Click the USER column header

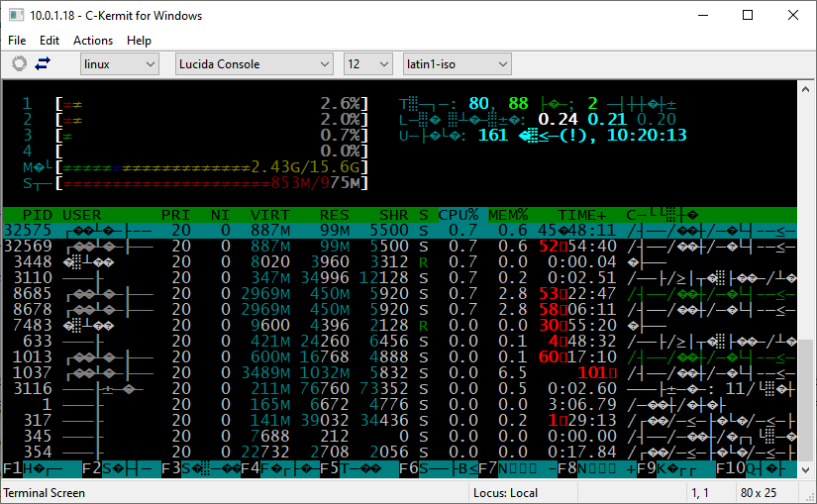81,215
